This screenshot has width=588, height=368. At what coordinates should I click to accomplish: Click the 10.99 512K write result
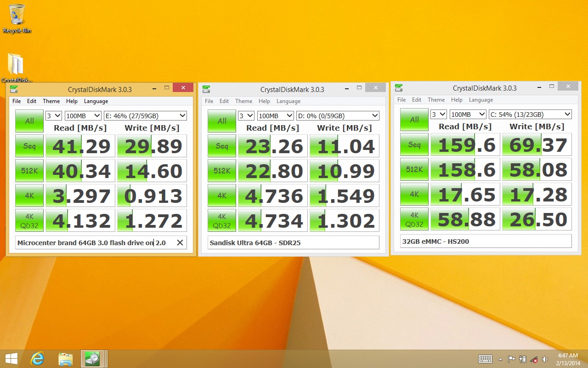(x=345, y=171)
